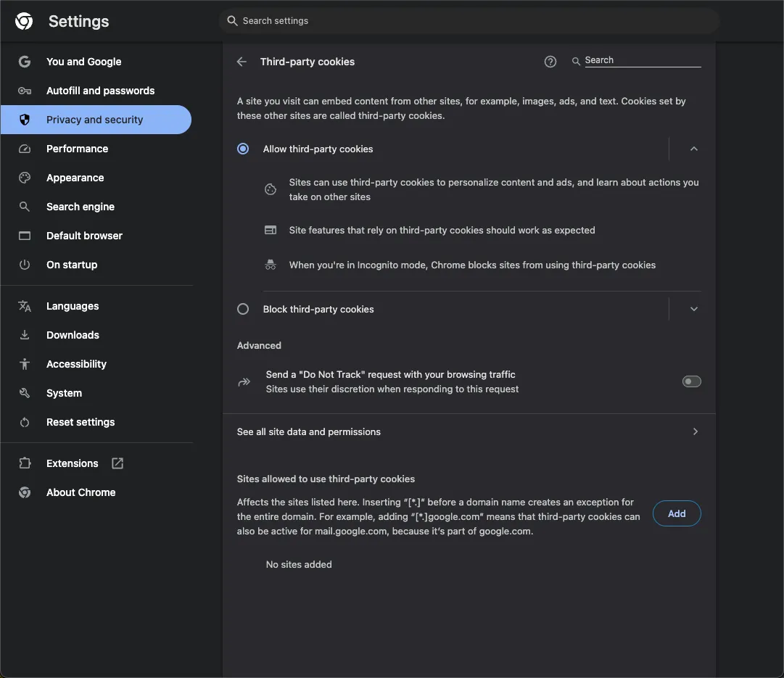784x678 pixels.
Task: Select the Block third-party cookies radio button
Action: coord(243,309)
